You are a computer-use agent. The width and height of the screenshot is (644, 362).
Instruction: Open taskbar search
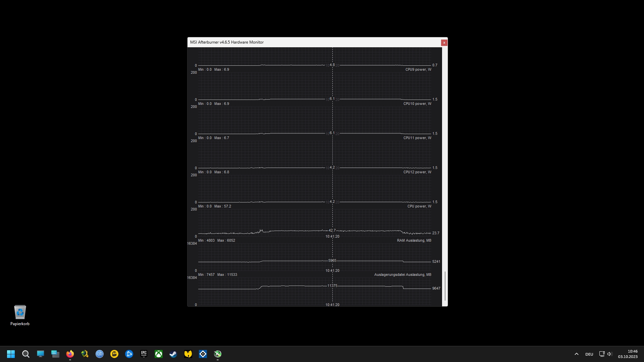(25, 354)
